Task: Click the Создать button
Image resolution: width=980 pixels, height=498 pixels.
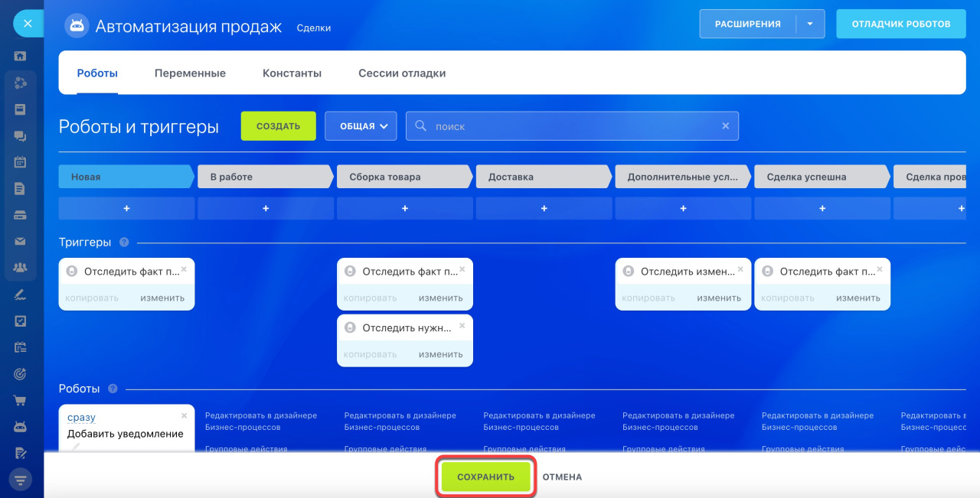Action: [x=278, y=126]
